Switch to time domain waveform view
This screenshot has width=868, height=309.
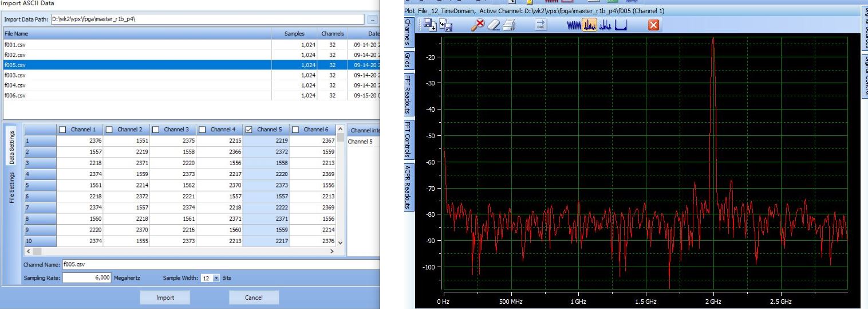coord(574,25)
